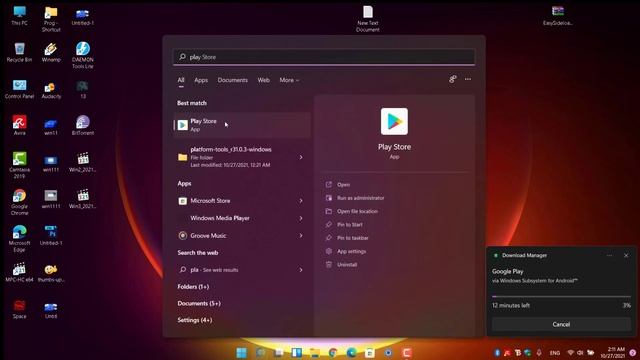Viewport: 640px width, 360px height.
Task: Open This PC desktop icon
Action: (20, 16)
